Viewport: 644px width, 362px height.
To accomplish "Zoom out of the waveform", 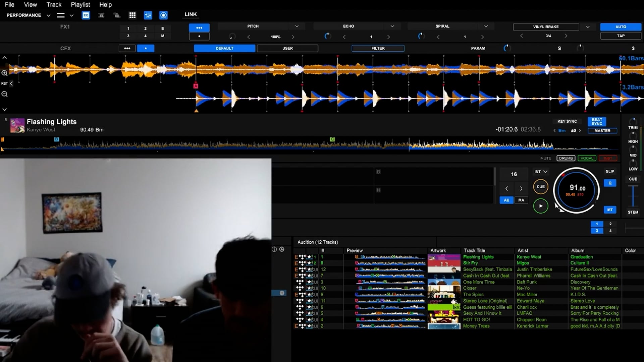I will 4,94.
